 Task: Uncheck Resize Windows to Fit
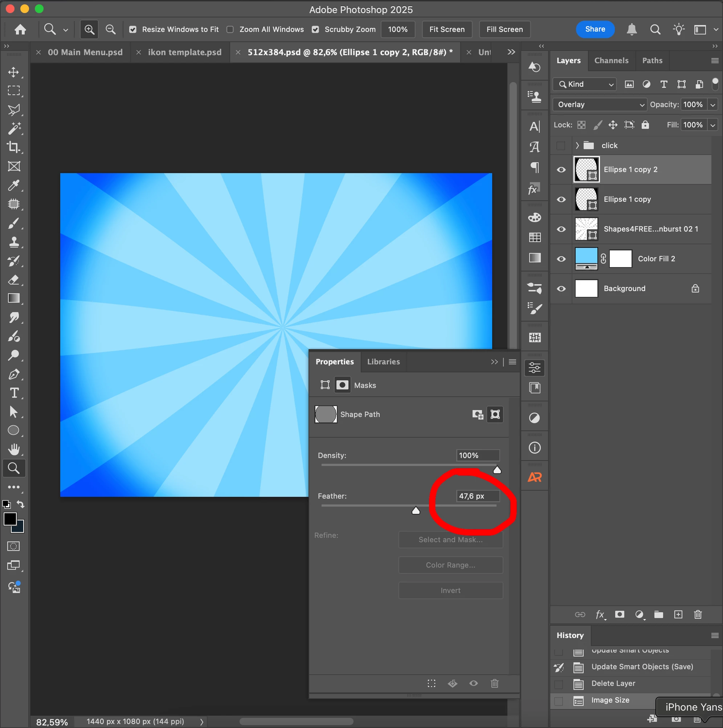(133, 29)
